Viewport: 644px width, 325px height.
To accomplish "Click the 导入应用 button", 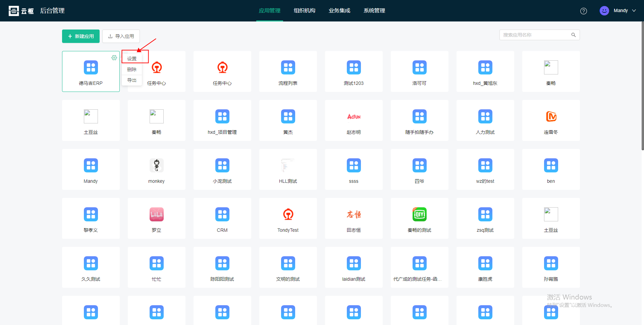I will pyautogui.click(x=121, y=36).
